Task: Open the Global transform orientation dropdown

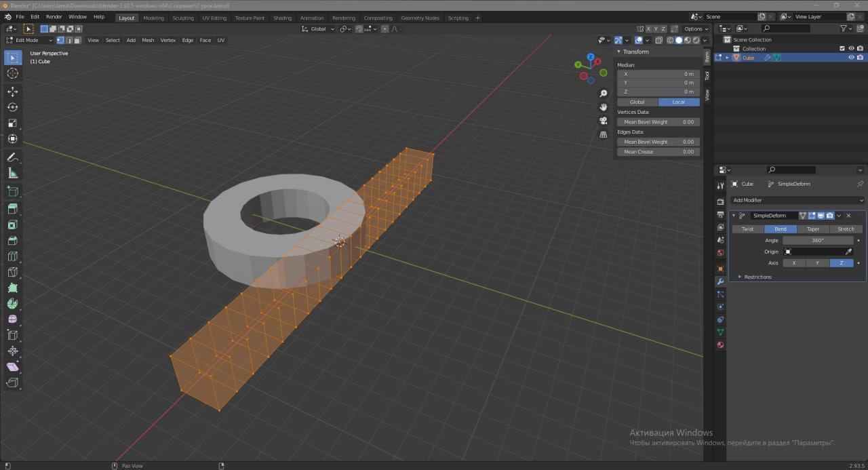Action: coord(318,29)
